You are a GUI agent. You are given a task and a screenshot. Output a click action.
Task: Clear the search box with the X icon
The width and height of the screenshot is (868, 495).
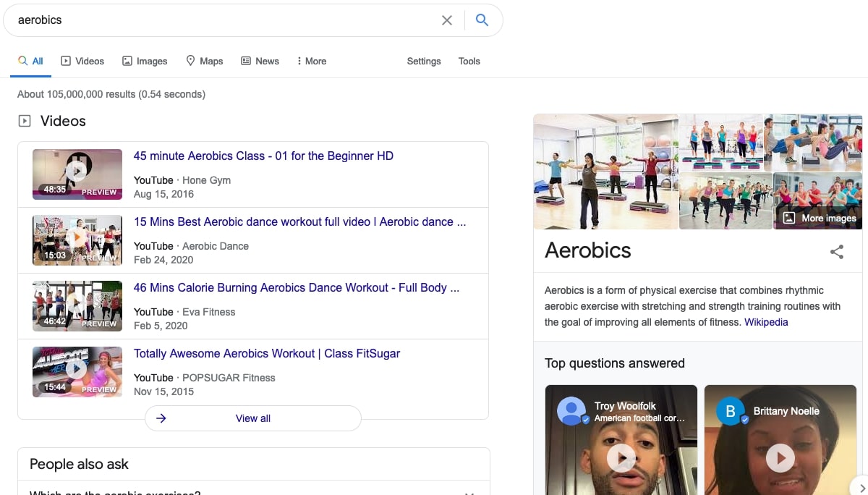click(x=447, y=20)
